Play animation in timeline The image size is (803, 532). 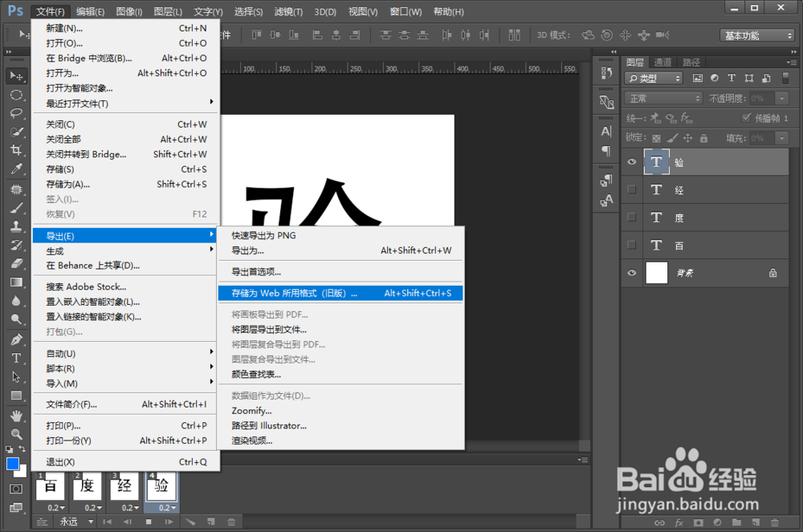[169, 522]
